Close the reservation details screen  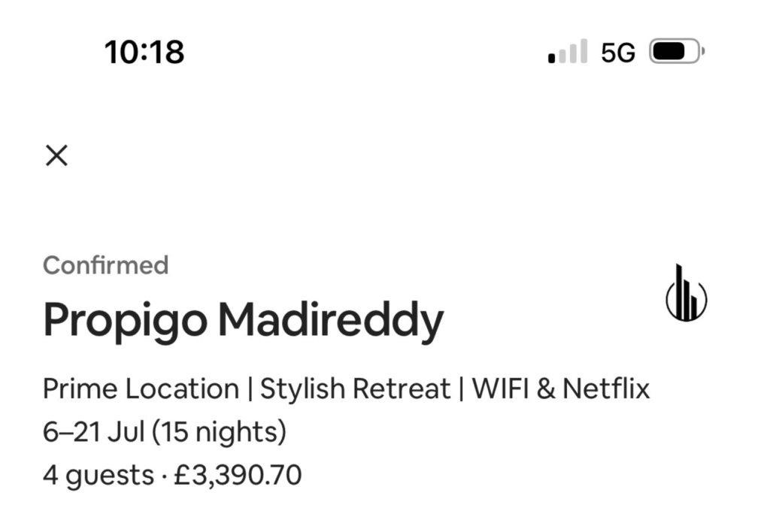click(56, 156)
